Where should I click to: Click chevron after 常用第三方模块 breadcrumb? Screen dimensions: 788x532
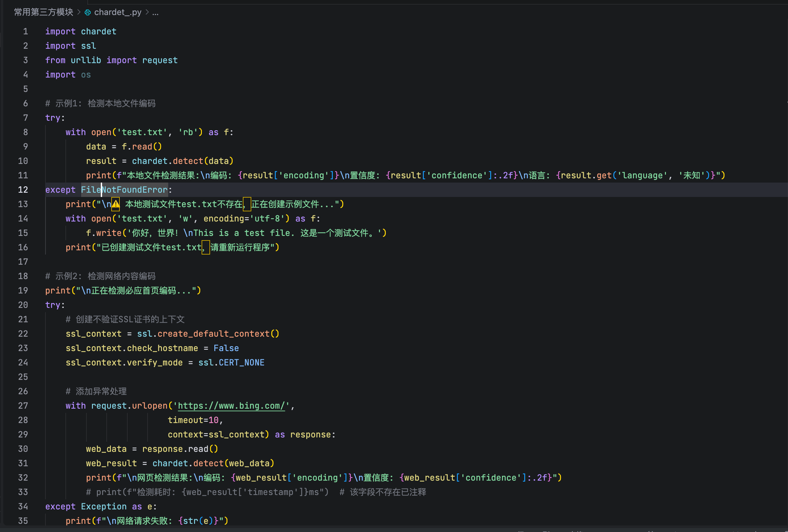pyautogui.click(x=79, y=12)
